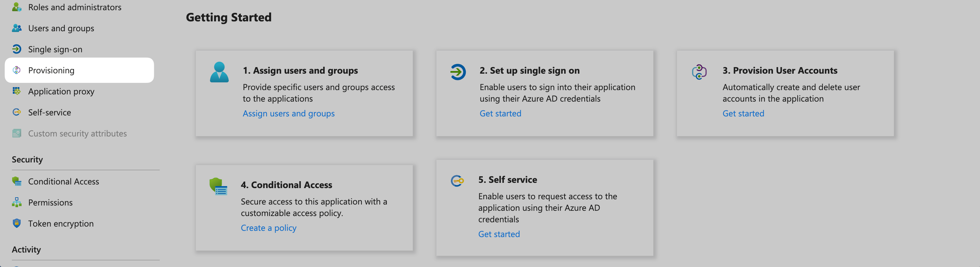The height and width of the screenshot is (267, 980).
Task: Open Provisioning in the sidebar
Action: click(51, 70)
